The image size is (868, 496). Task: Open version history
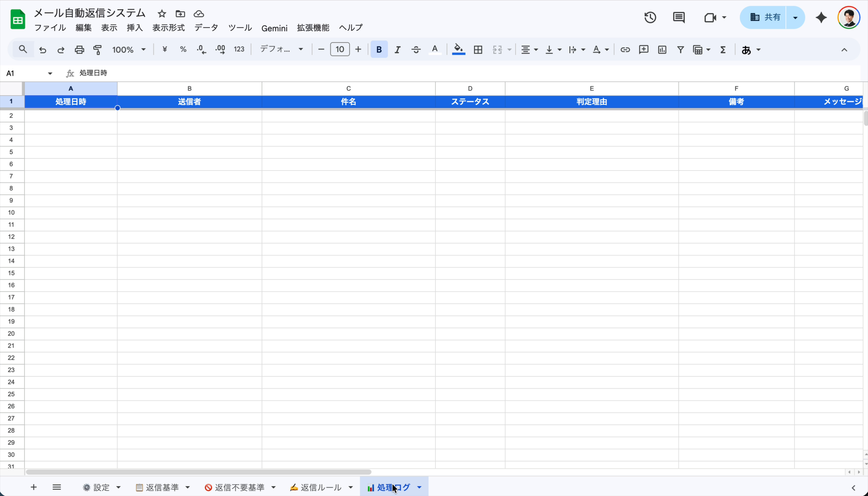pyautogui.click(x=650, y=17)
